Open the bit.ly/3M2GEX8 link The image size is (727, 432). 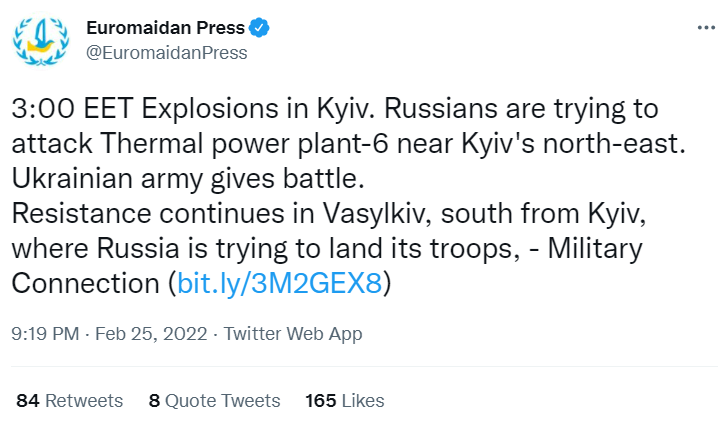click(x=279, y=283)
